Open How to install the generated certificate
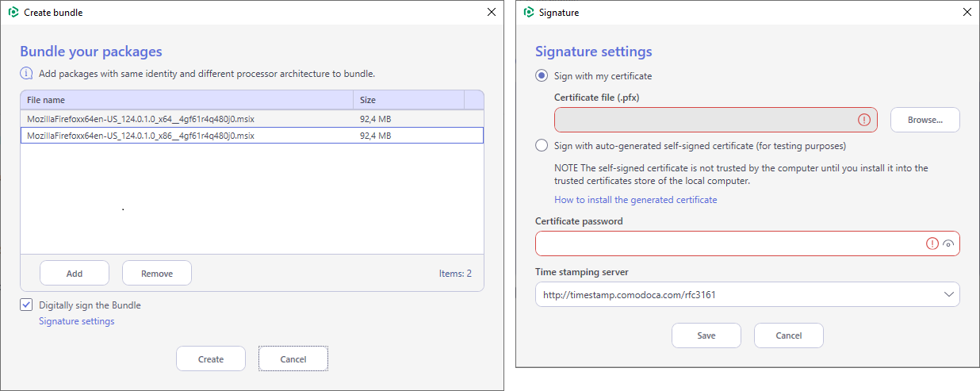The height and width of the screenshot is (391, 980). click(x=636, y=200)
